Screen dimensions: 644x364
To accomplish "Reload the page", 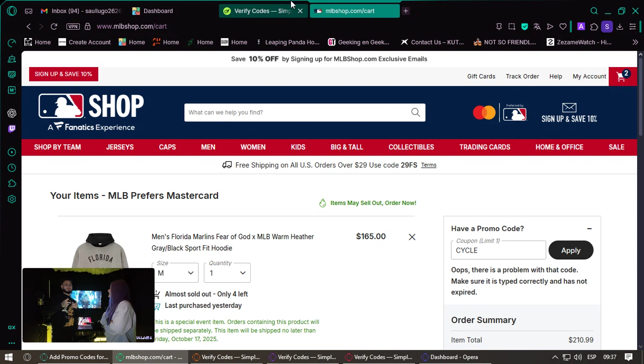I will pos(54,26).
